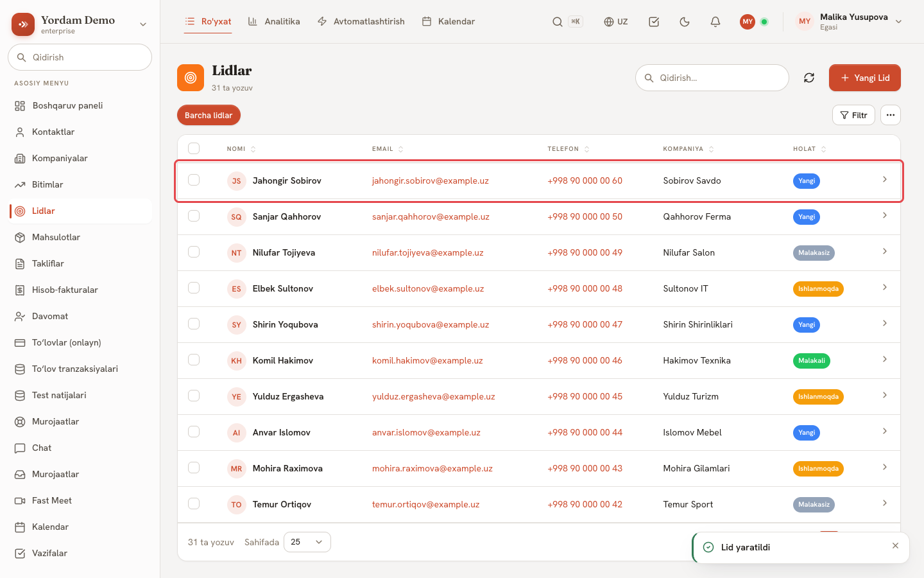This screenshot has height=578, width=924.
Task: Open Boshqaruv paneli in sidebar
Action: 81,106
